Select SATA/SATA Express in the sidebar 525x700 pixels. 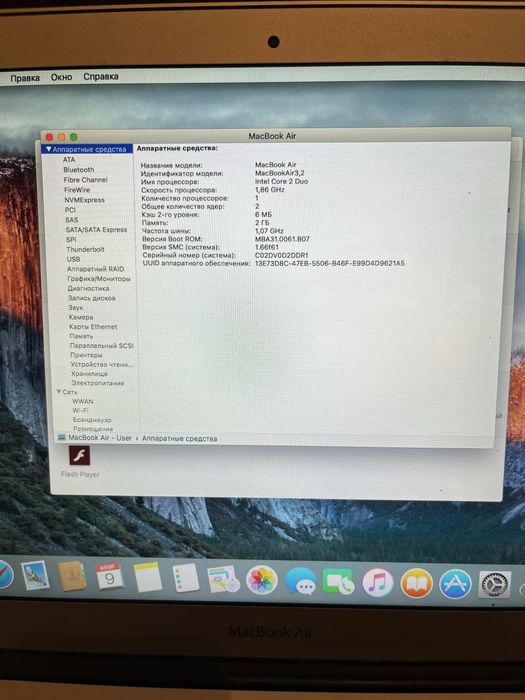coord(96,229)
